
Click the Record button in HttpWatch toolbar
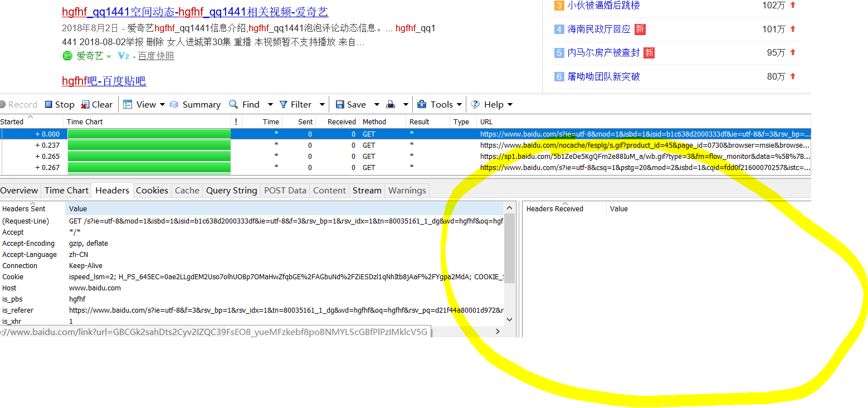point(18,104)
